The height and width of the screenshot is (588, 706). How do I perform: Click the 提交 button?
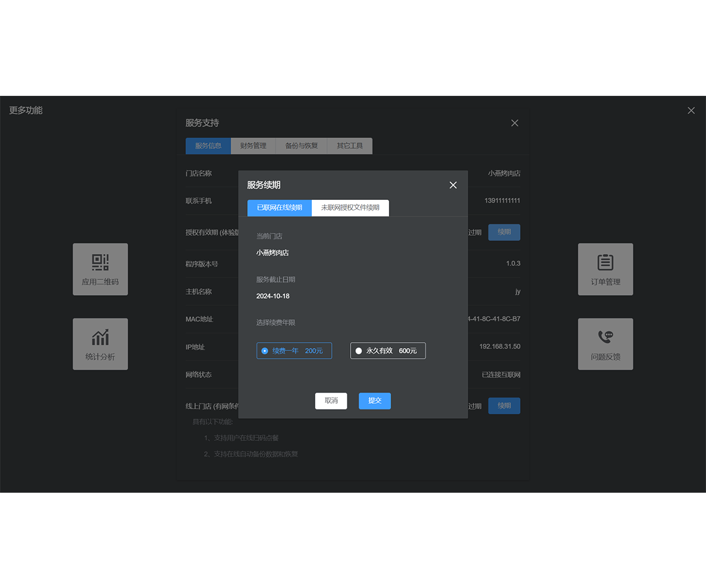[375, 401]
